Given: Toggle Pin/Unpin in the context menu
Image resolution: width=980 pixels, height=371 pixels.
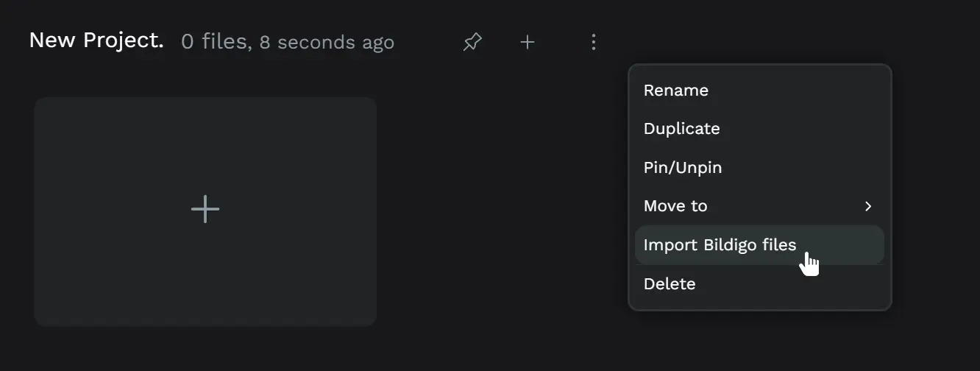Looking at the screenshot, I should (x=682, y=168).
